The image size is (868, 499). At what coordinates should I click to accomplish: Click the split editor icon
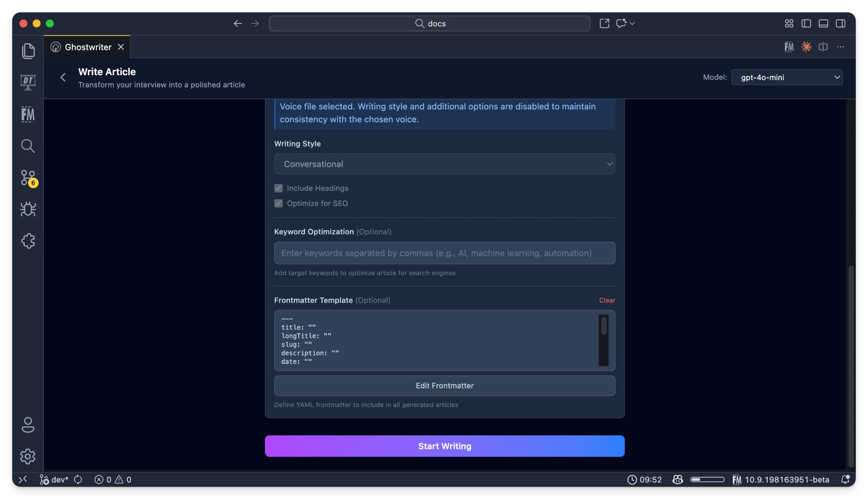823,47
